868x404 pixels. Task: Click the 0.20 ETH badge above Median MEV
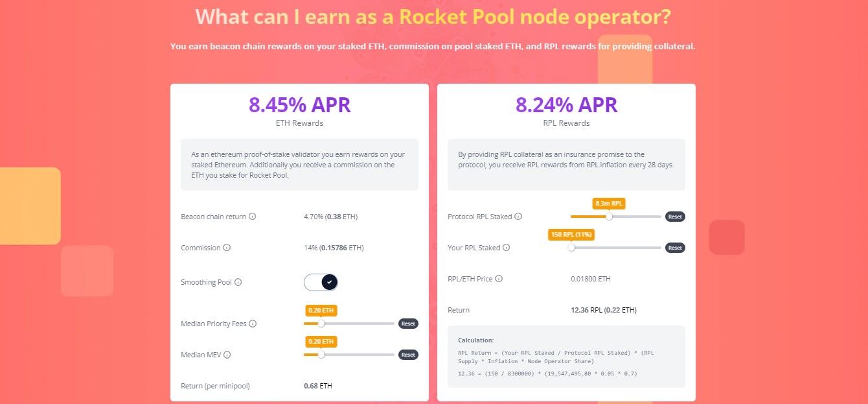tap(321, 341)
